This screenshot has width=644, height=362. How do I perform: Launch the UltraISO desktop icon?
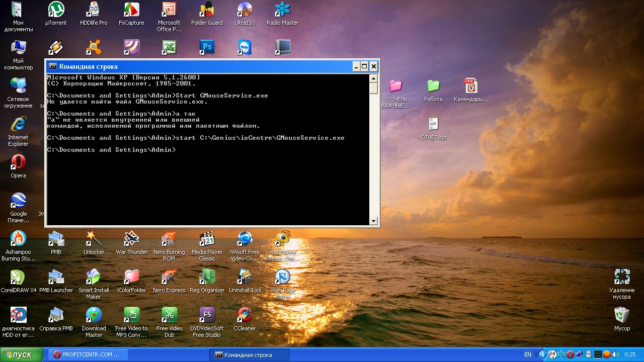[x=245, y=10]
